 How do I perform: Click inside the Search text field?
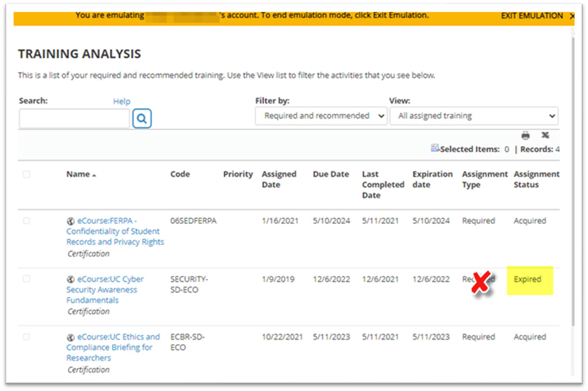pos(74,119)
